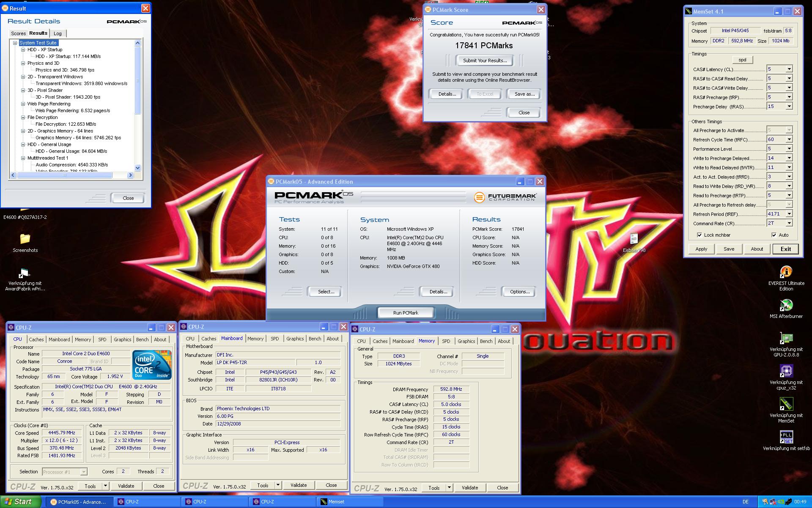
Task: Select 'Web Page Rendering: 6.532 pages/s' row
Action: coord(72,110)
